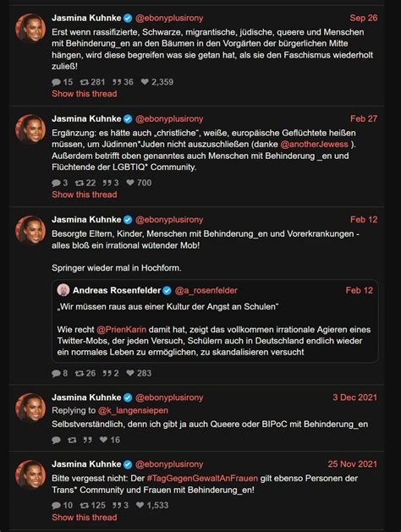Open the #TagGegenGewaltAnFrauen hashtag
The width and height of the screenshot is (401, 532).
click(x=202, y=479)
